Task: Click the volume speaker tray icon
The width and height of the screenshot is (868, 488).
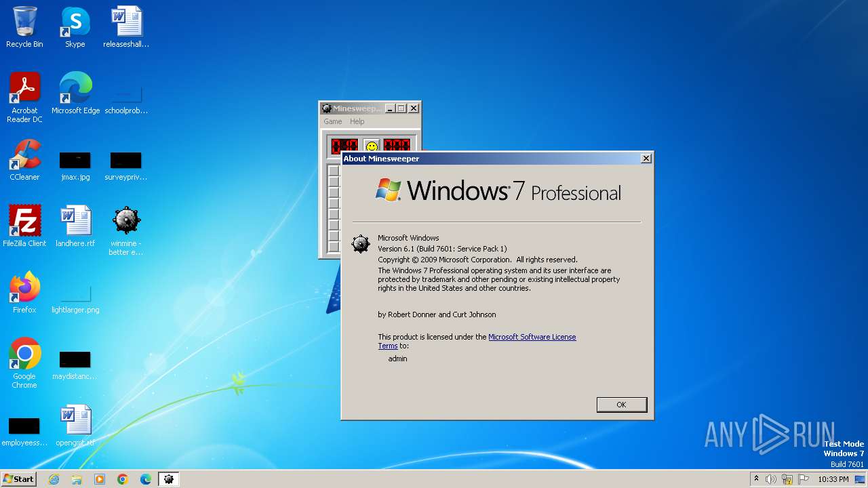Action: pos(771,479)
